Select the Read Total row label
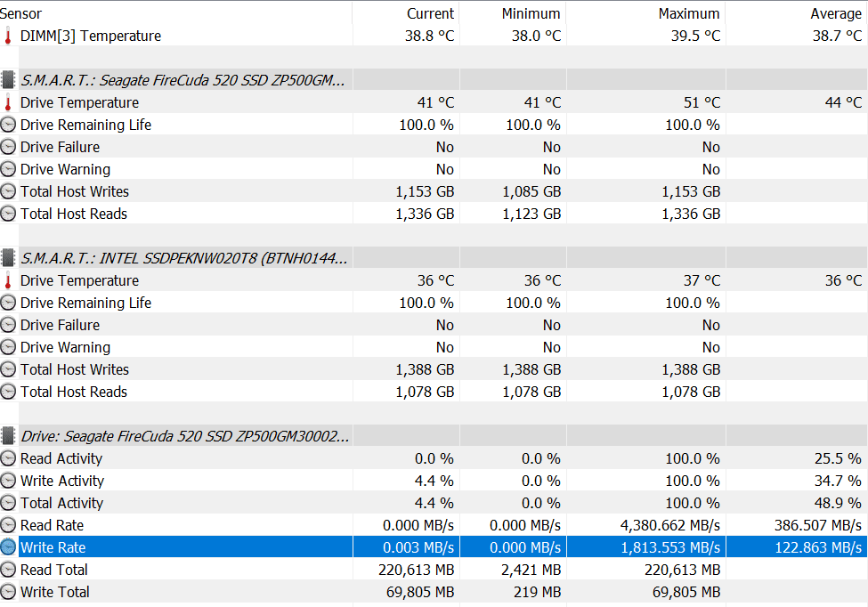868x607 pixels. 54,570
